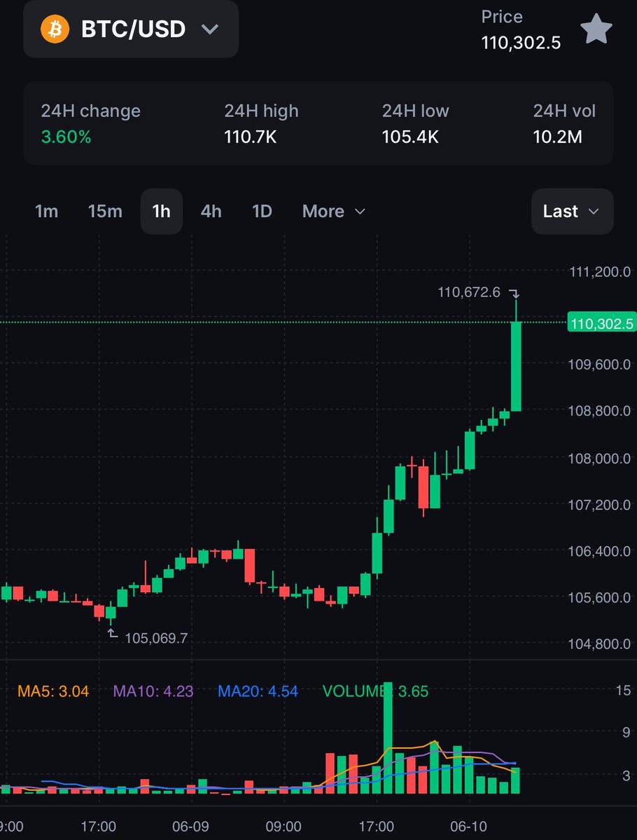Open the Last price type dropdown
This screenshot has width=637, height=840.
point(571,211)
